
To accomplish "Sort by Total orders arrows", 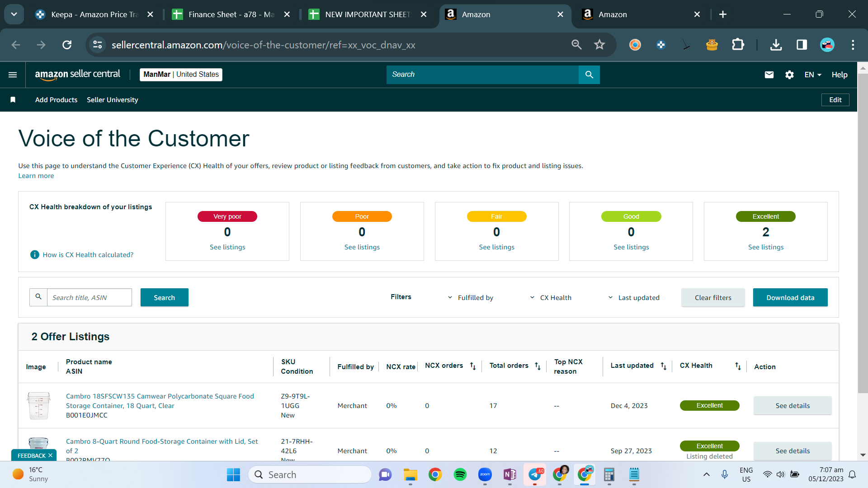I will point(538,366).
